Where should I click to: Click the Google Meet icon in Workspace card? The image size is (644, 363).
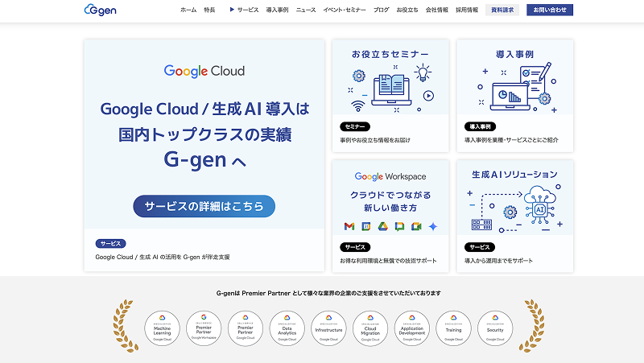pyautogui.click(x=416, y=226)
